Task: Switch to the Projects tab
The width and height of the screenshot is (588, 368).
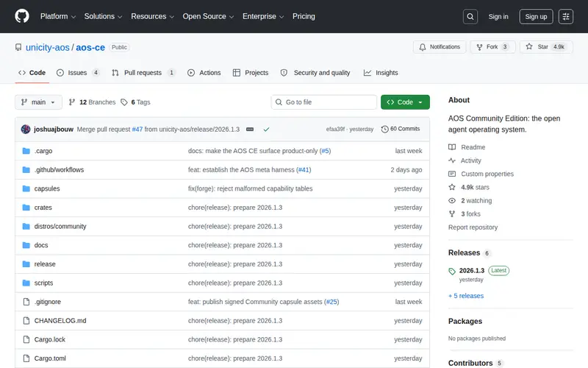Action: click(x=251, y=73)
